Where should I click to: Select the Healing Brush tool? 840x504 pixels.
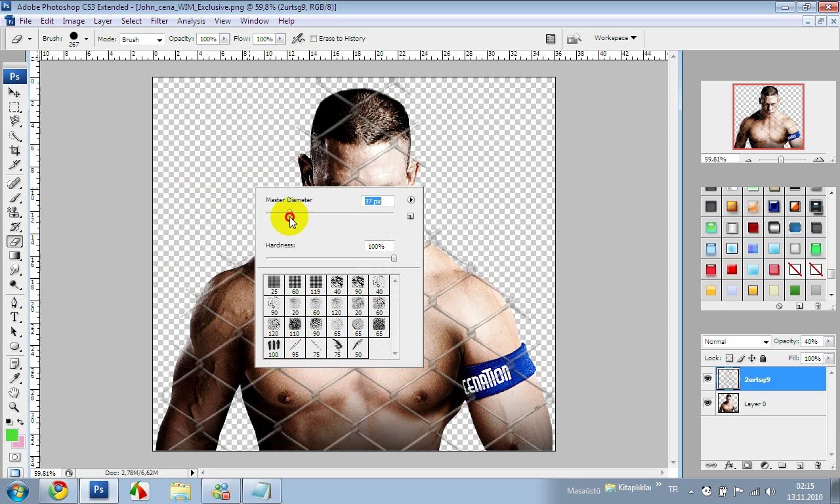point(14,183)
